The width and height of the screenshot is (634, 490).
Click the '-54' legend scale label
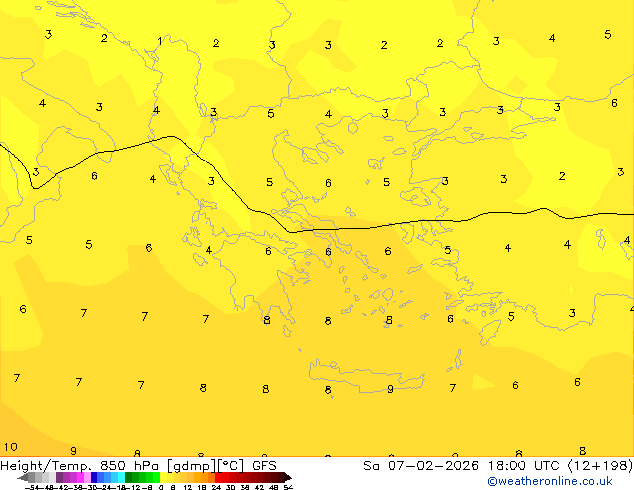tap(31, 487)
